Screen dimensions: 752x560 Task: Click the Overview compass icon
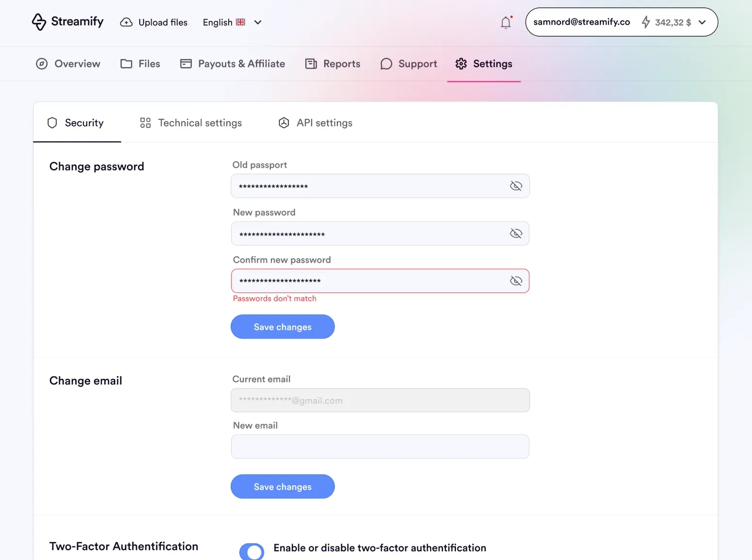[x=42, y=64]
